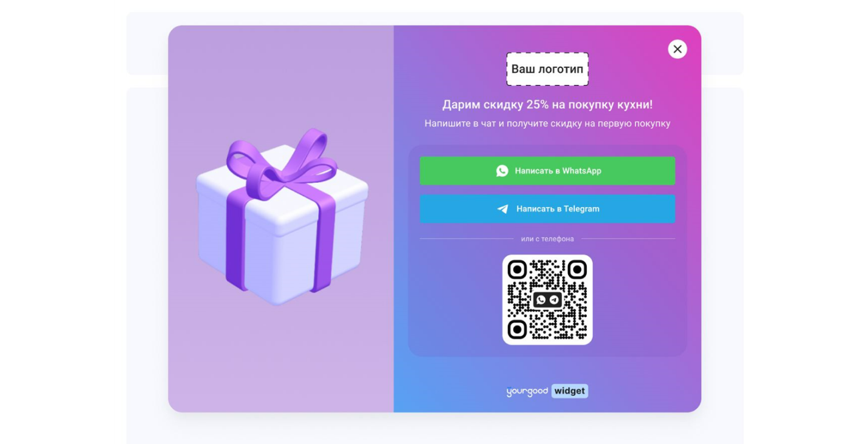Click the dimmed page area above the popup
The height and width of the screenshot is (444, 868).
click(x=435, y=18)
